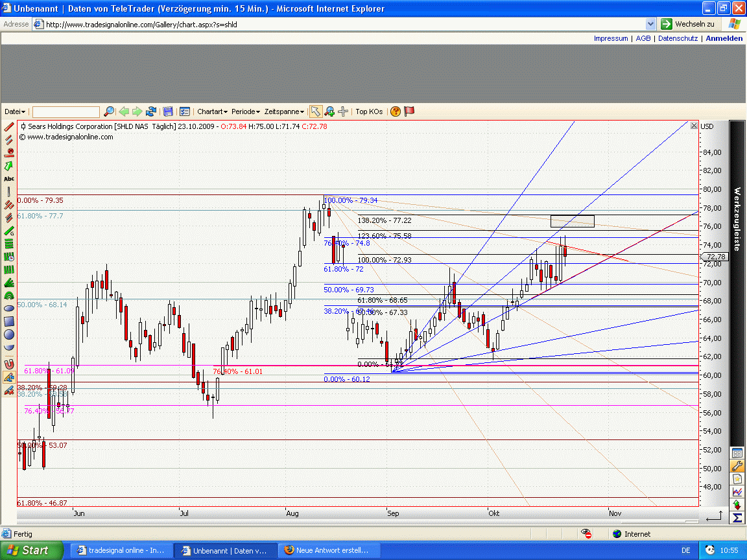Choose the vertical line drawing tool

click(8, 192)
